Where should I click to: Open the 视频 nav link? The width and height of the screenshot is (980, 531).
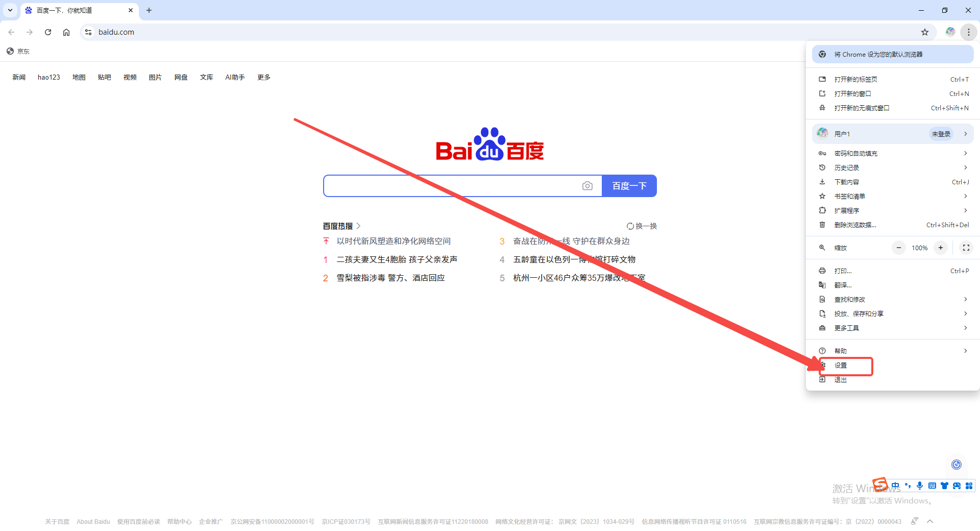[x=130, y=77]
